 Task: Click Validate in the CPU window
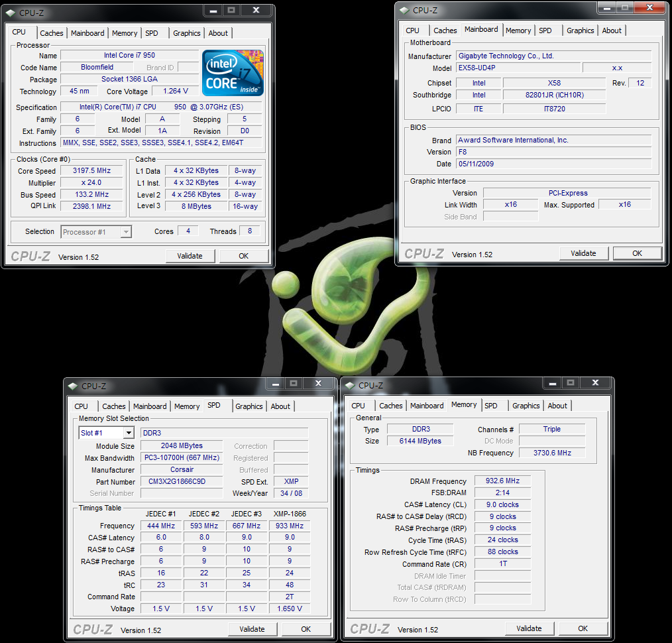190,256
